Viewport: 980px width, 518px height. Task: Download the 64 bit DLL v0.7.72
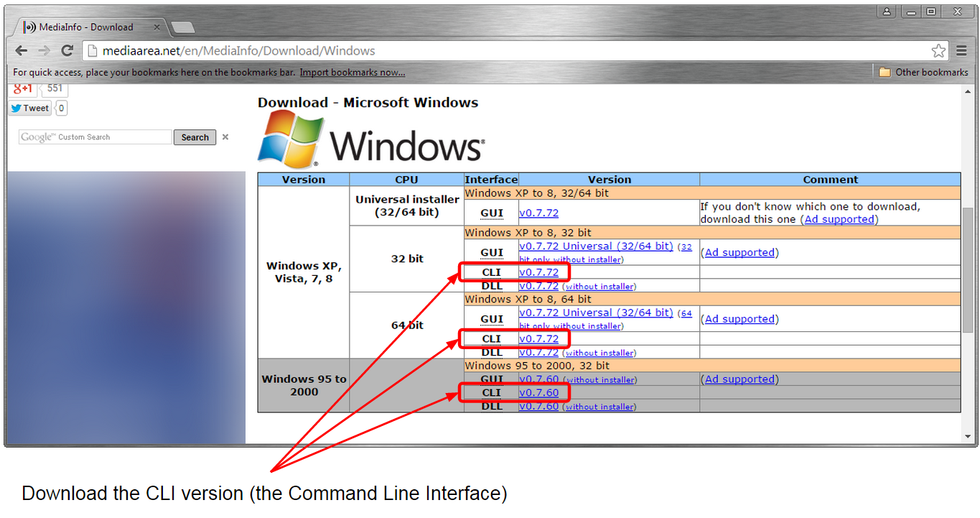(x=538, y=352)
